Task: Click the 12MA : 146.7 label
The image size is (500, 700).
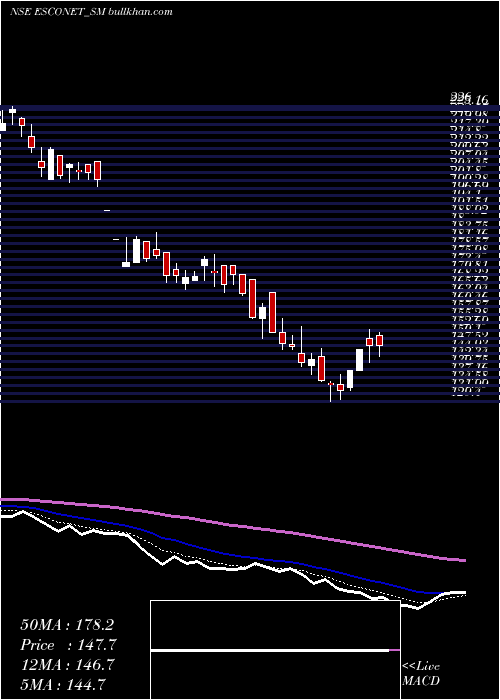Action: (67, 665)
